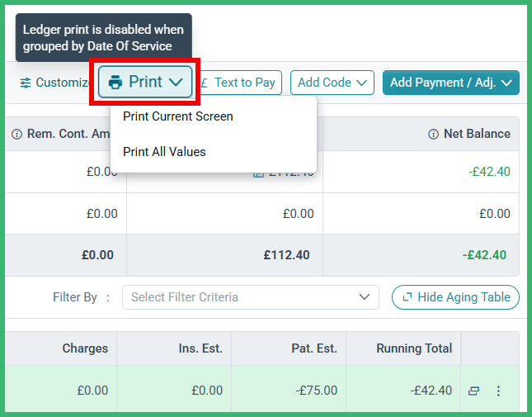Screen dimensions: 532x417
Task: Expand the Print dropdown chevron
Action: coord(176,82)
